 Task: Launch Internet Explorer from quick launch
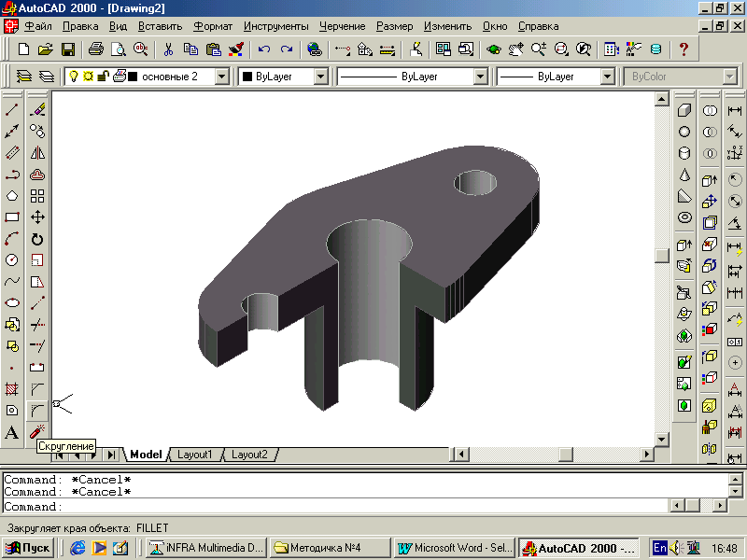(78, 548)
